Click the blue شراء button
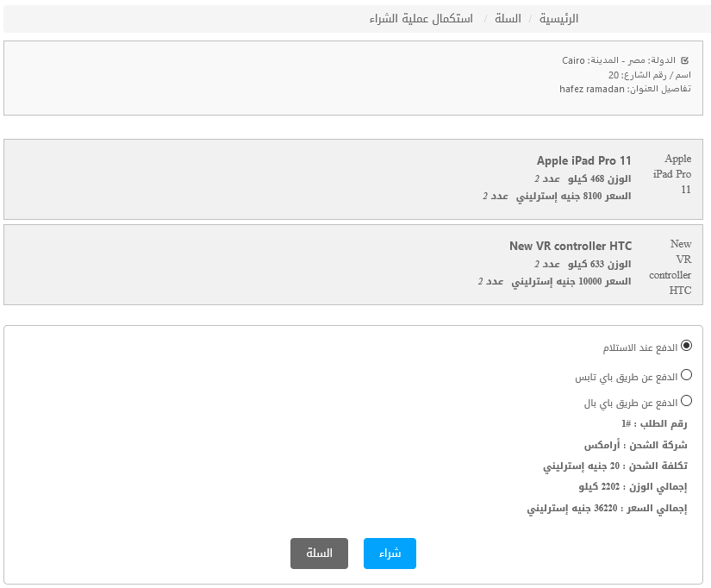 click(x=390, y=553)
